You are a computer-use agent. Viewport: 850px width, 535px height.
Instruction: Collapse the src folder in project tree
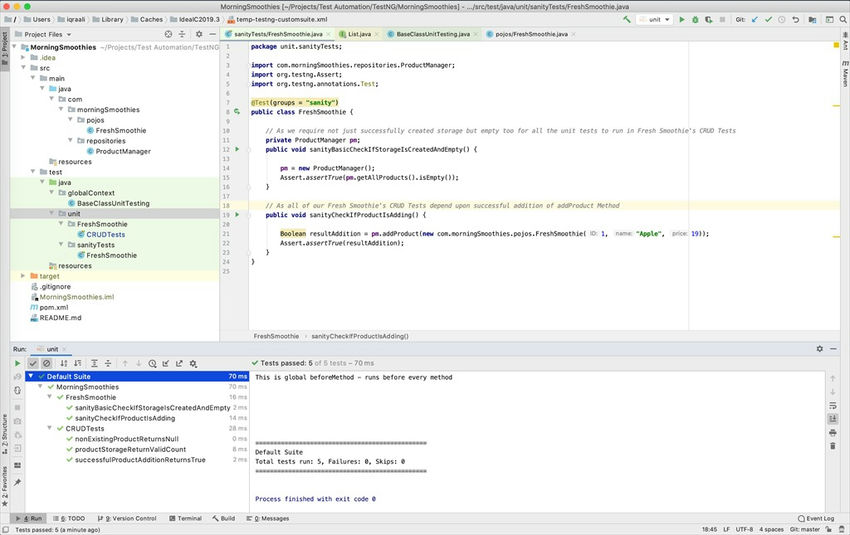[x=23, y=68]
